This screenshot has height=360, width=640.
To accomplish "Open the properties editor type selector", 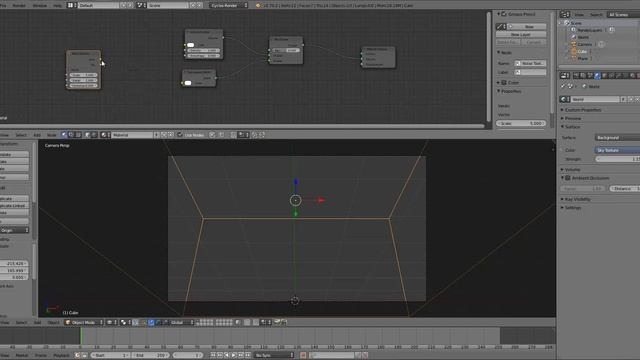I will click(x=565, y=76).
